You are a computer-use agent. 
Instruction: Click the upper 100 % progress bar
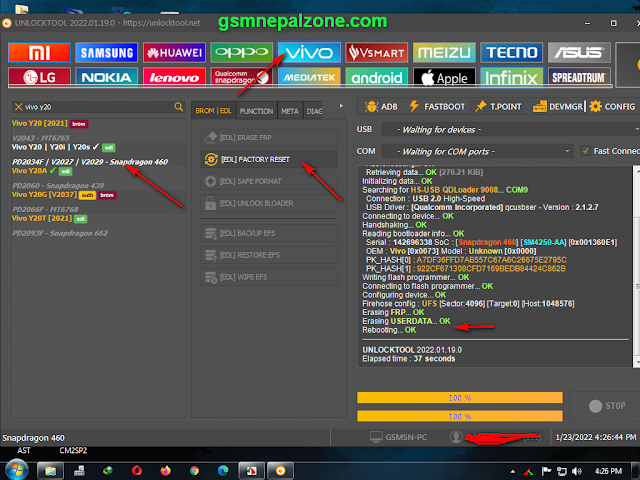(x=460, y=398)
